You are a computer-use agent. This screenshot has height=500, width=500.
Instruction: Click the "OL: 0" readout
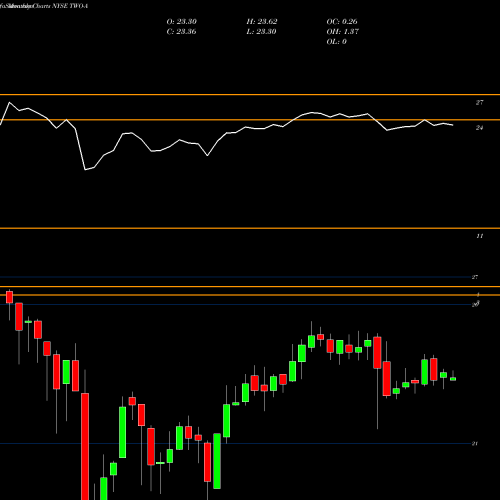click(336, 42)
